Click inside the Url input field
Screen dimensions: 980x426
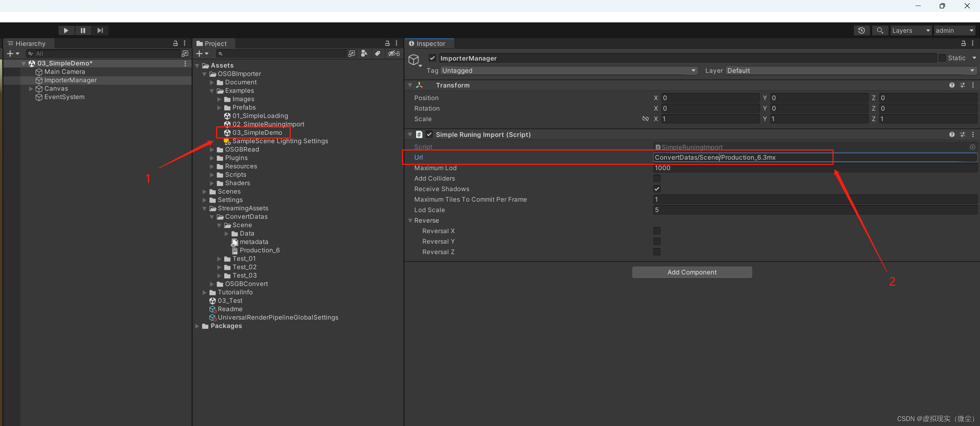742,157
